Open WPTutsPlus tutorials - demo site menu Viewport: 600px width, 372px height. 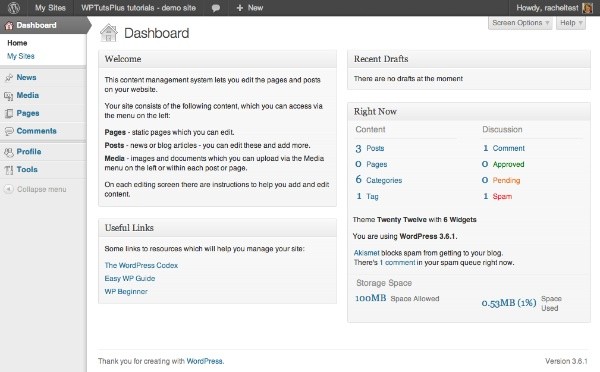(x=138, y=8)
